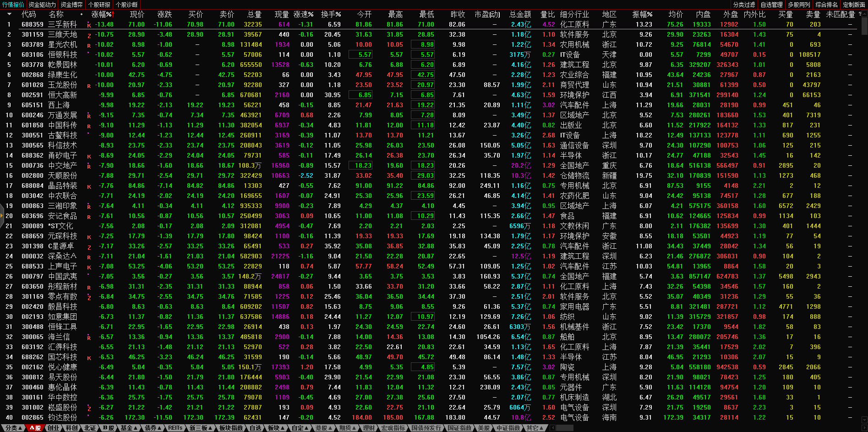
Task: Click the R marker beside 星光农机
Action: [89, 45]
